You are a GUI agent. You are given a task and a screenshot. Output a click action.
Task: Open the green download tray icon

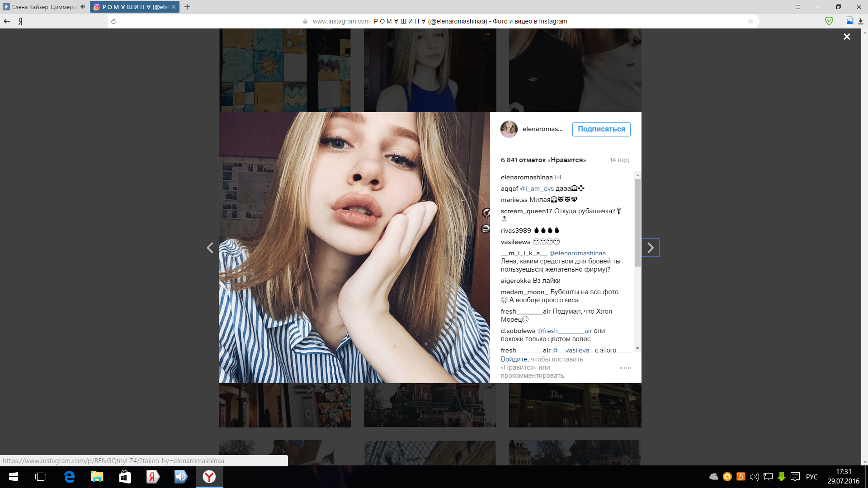781,477
